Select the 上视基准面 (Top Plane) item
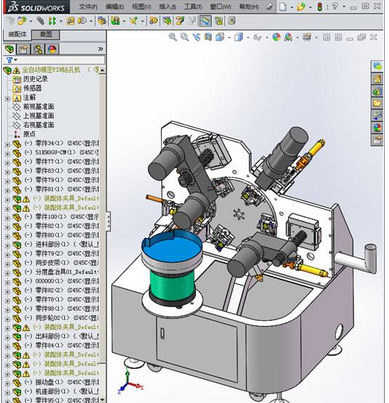The width and height of the screenshot is (389, 403). [x=38, y=116]
